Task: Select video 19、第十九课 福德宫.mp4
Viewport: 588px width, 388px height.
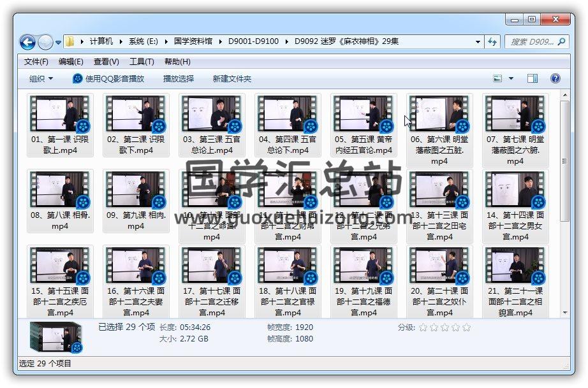Action: pyautogui.click(x=364, y=282)
